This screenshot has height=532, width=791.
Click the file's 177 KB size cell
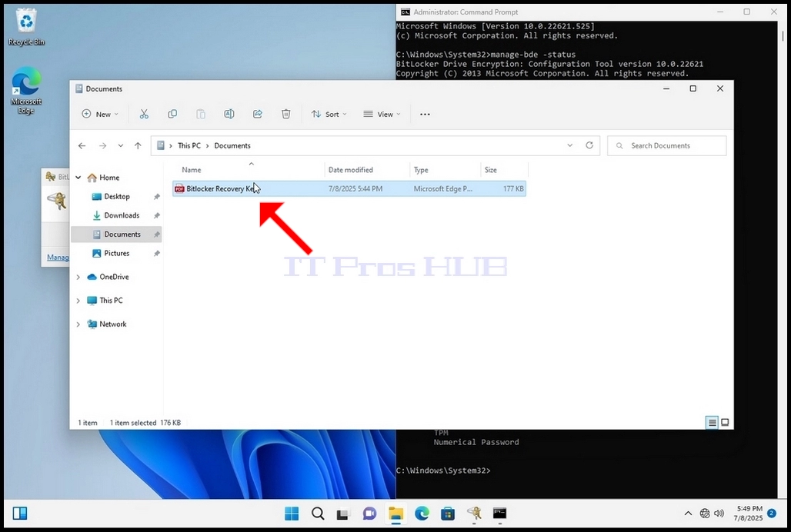(x=513, y=189)
